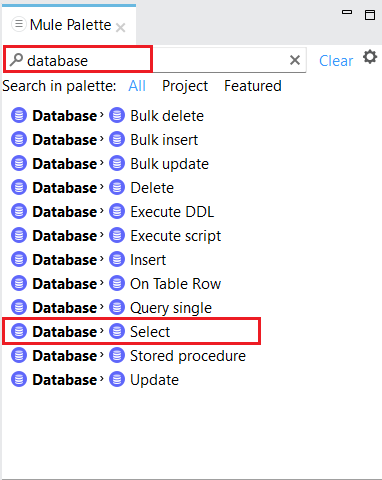Click the Bulk insert operation icon
The image size is (382, 480).
(x=117, y=139)
